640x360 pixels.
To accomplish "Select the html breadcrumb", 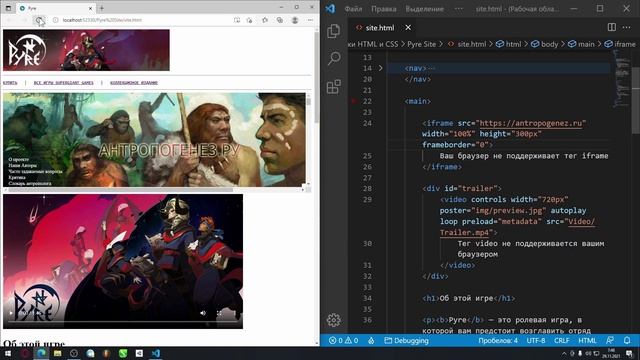I will (509, 44).
